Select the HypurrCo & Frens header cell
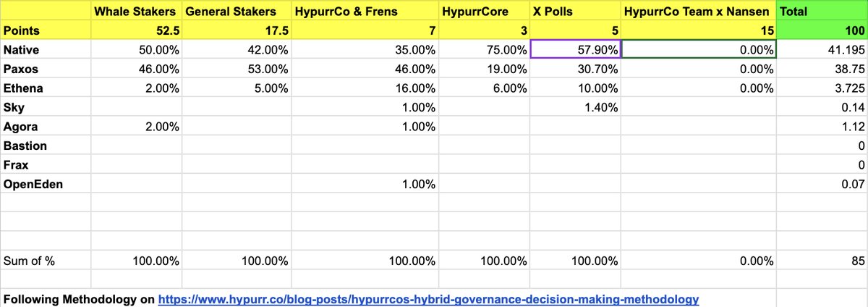This screenshot has width=868, height=307. [365, 11]
